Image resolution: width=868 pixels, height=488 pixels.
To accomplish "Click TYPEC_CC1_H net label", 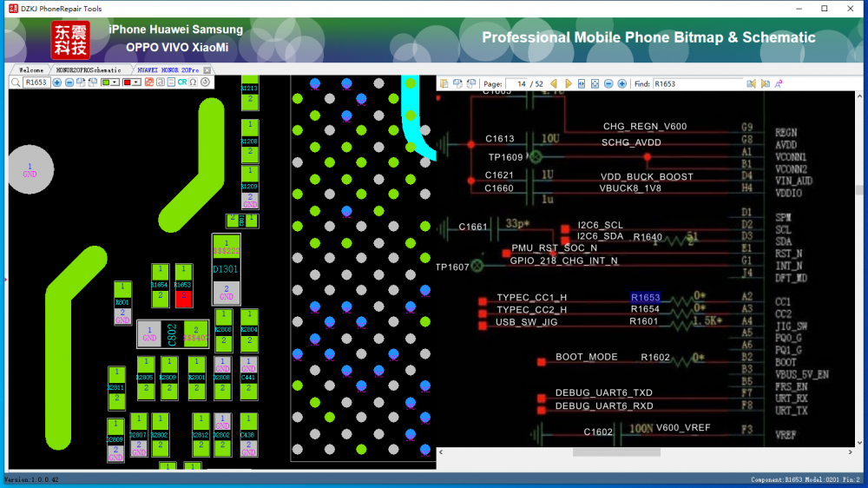I will point(531,298).
